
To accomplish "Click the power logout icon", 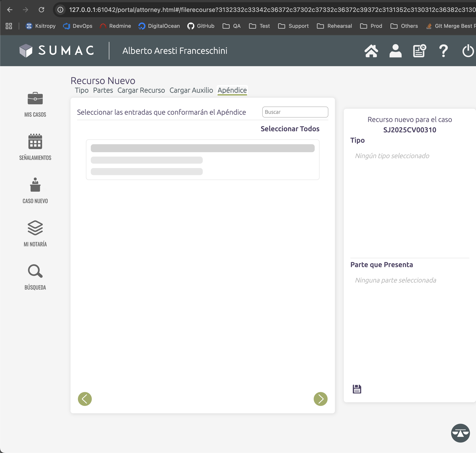I will pyautogui.click(x=468, y=51).
